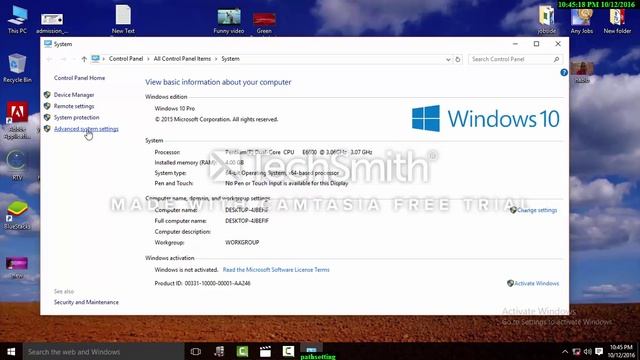
Task: Open the volume icon in system tray
Action: point(587,351)
